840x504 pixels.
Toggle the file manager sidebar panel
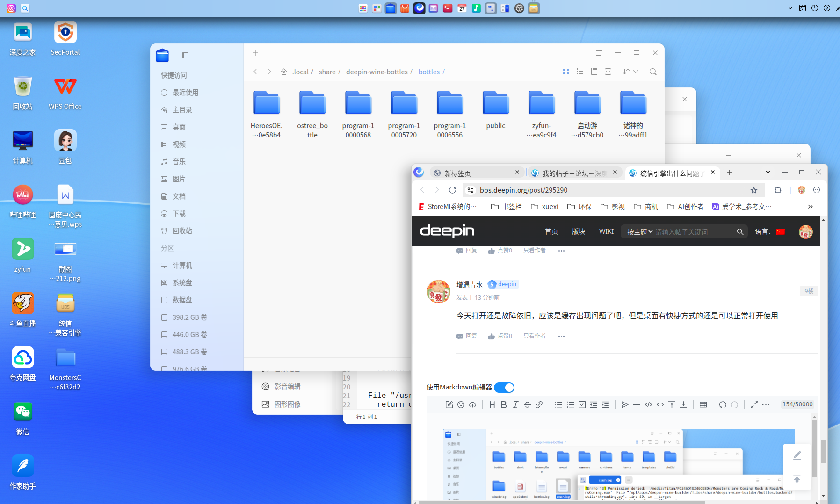[x=185, y=55]
